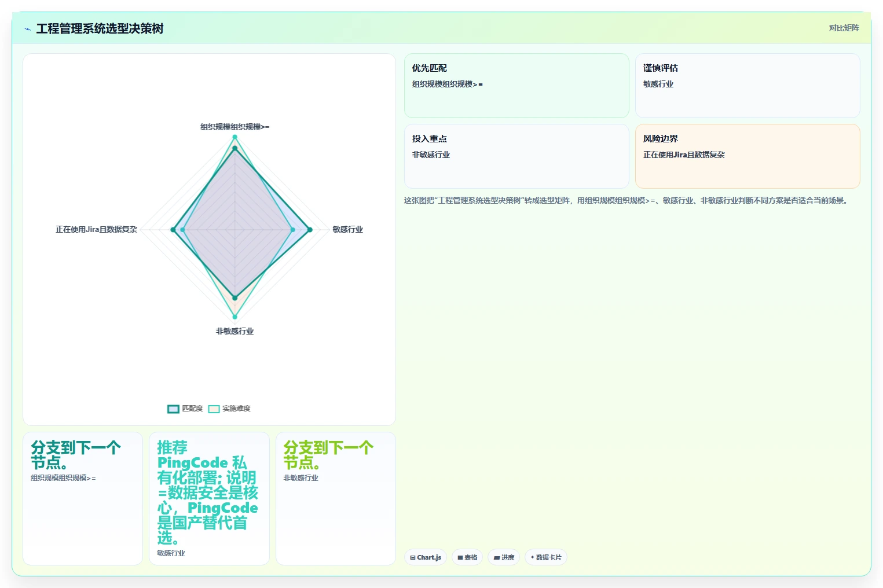Open the Chart.js tag chip
Viewport: 883px width, 588px height.
point(426,557)
